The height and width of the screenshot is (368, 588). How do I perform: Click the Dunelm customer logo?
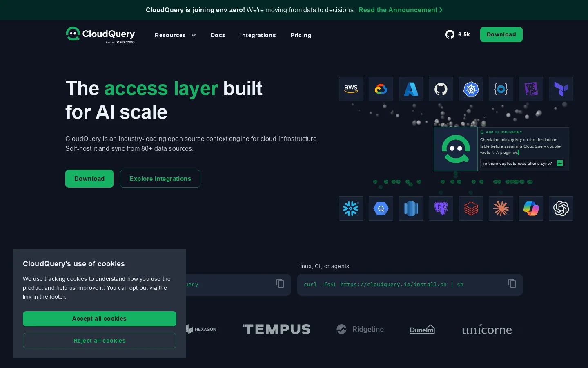coord(422,329)
